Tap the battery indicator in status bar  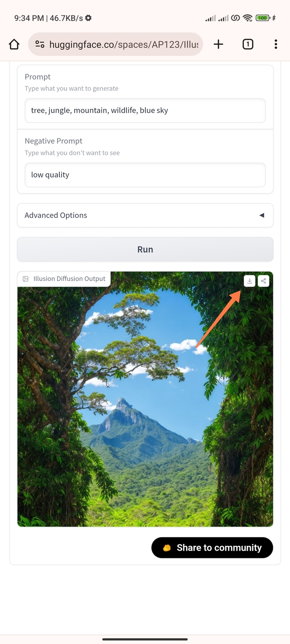coord(263,18)
